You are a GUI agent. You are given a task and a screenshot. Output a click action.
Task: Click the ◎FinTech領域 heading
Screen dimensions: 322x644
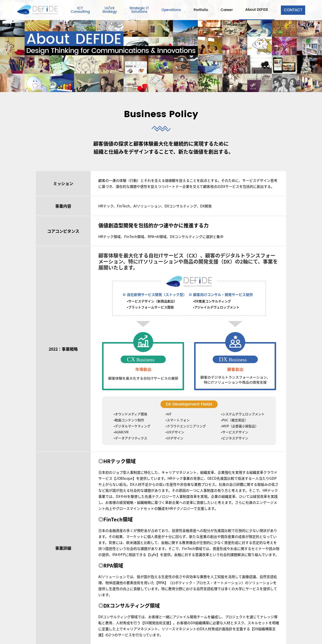pos(115,519)
